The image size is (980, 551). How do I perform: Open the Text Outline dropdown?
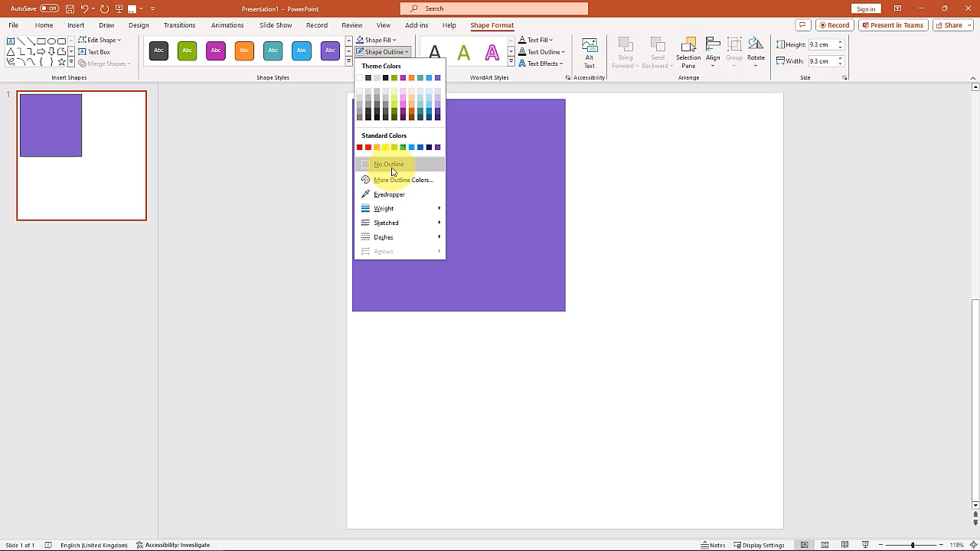click(541, 52)
